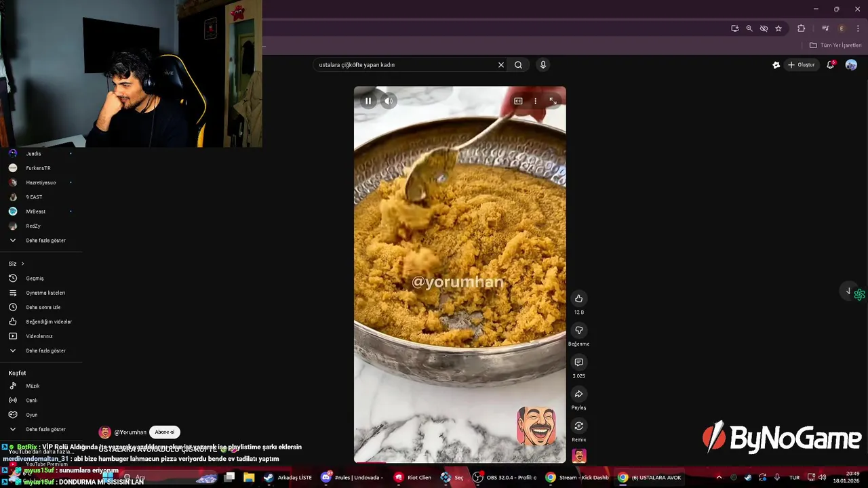Click the search magnifier button
Image resolution: width=868 pixels, height=488 pixels.
tap(518, 65)
